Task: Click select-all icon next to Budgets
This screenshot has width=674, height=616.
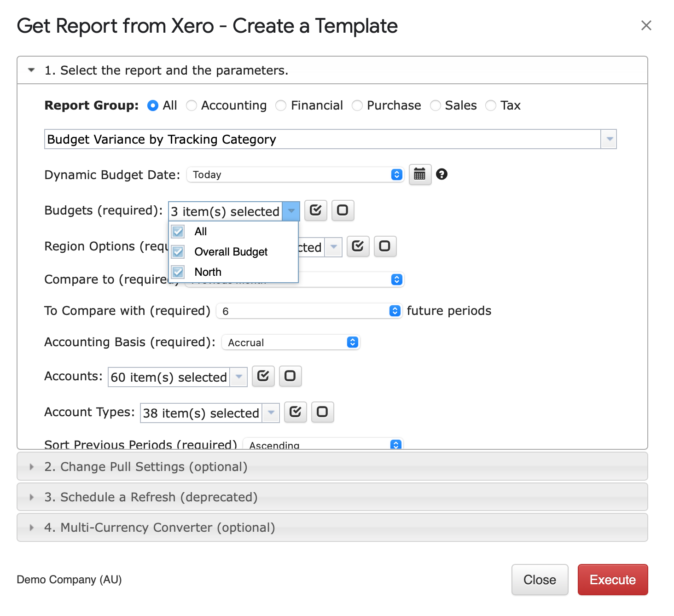Action: pos(315,210)
